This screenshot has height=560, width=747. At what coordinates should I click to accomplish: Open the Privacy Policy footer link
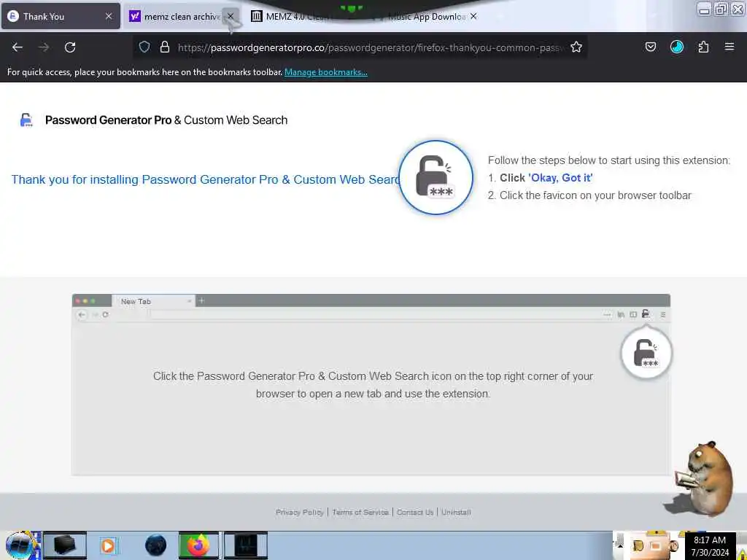click(300, 513)
